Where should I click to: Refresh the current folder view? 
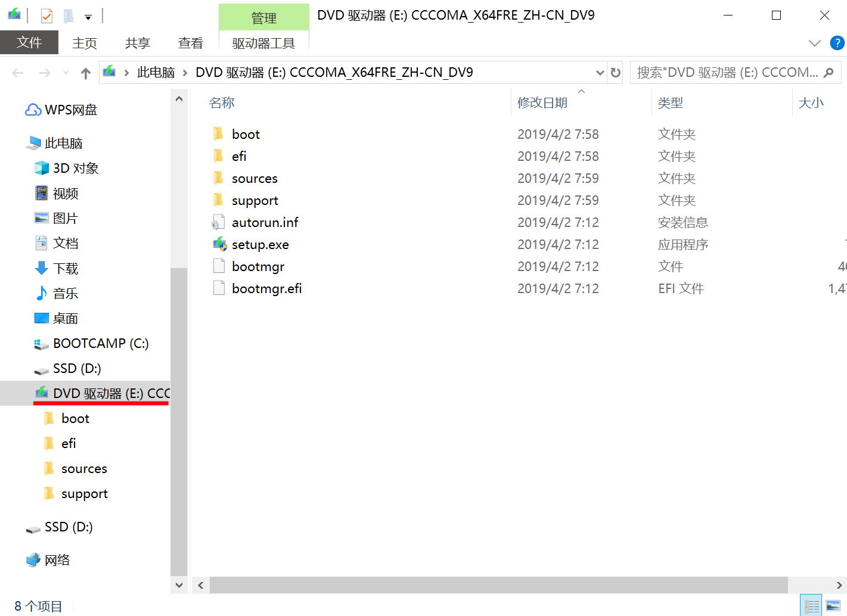click(616, 73)
